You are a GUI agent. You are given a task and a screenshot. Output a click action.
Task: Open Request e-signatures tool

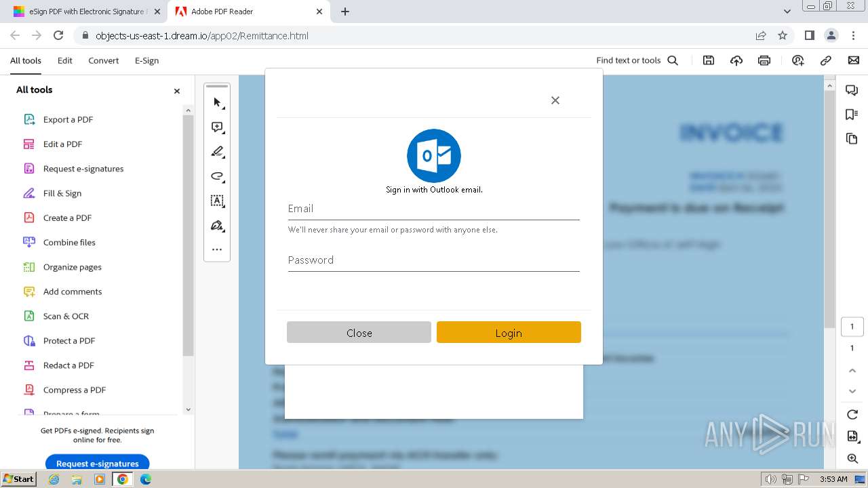tap(83, 168)
